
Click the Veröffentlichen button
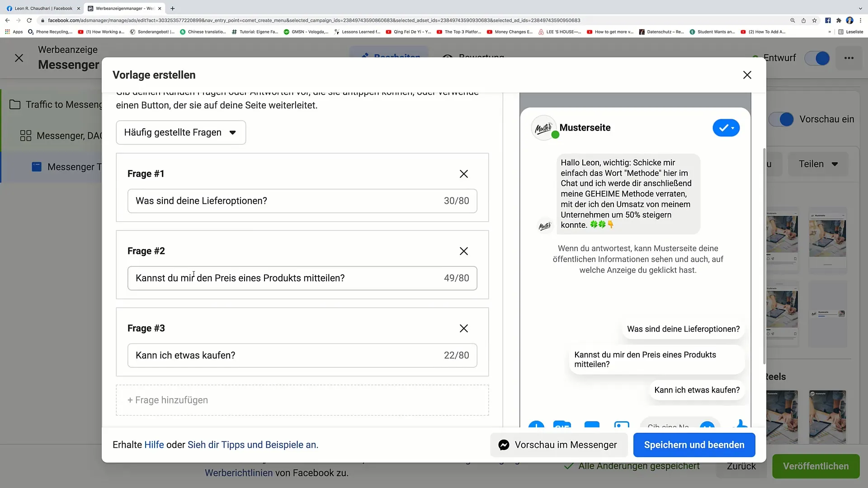point(816,466)
